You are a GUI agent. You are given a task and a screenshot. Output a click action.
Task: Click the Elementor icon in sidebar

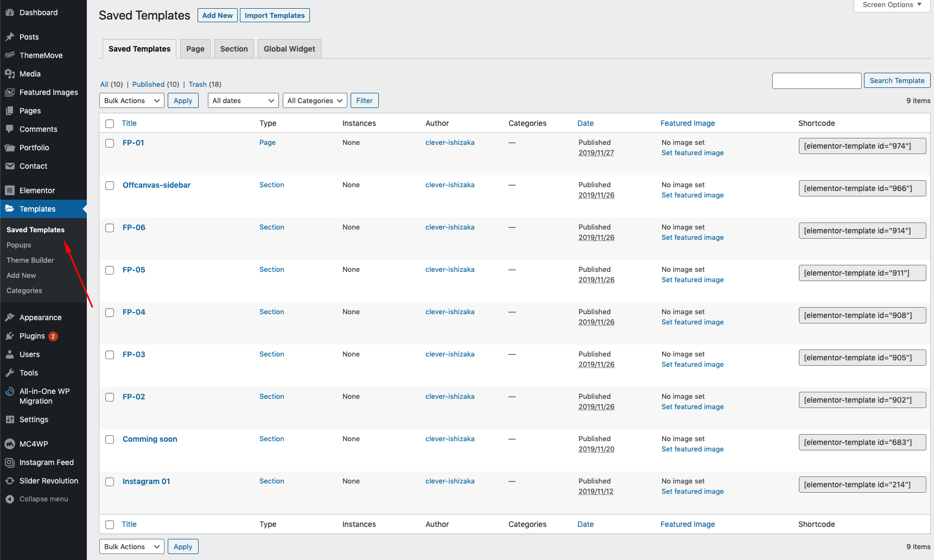10,190
